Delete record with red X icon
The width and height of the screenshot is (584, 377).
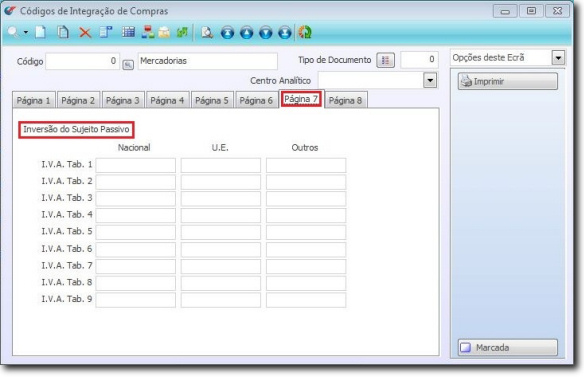coord(85,33)
